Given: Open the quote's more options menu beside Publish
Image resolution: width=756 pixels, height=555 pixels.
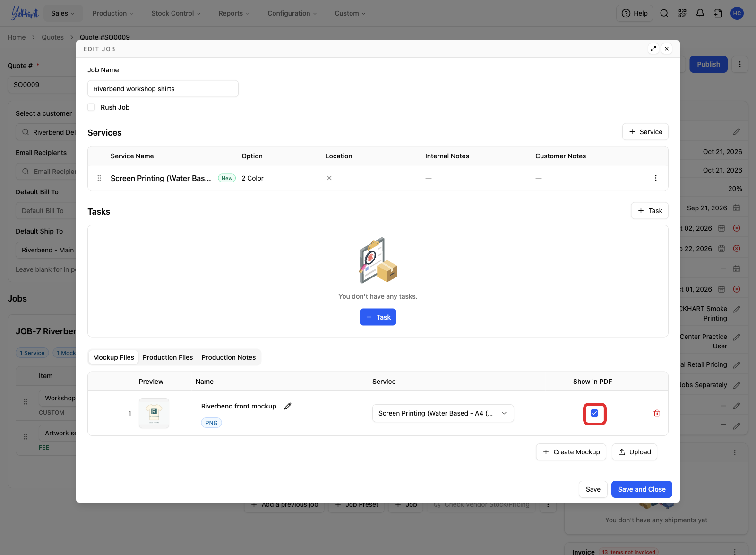Looking at the screenshot, I should [740, 64].
